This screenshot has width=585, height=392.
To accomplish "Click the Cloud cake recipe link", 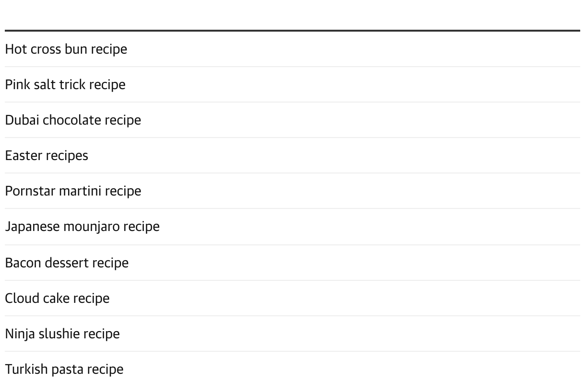I will point(57,298).
